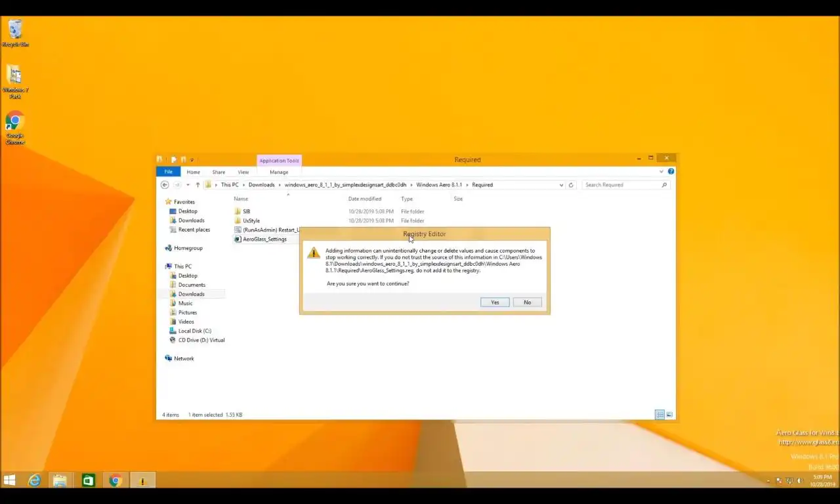Open the Manage ribbon tab
The width and height of the screenshot is (840, 504).
point(279,172)
